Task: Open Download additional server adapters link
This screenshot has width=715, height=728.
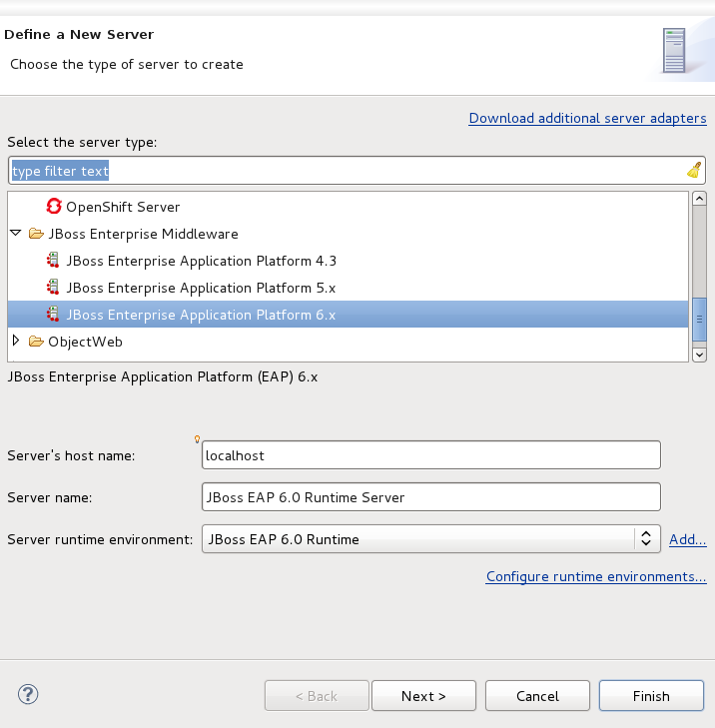Action: [588, 119]
